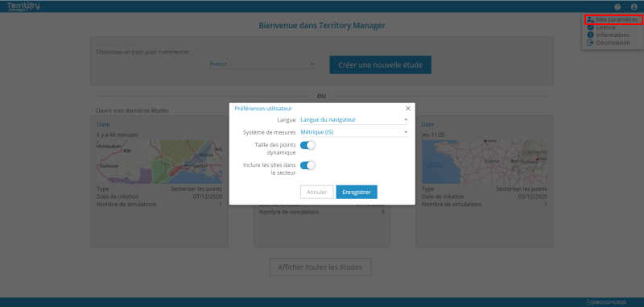
Task: Open the user account icon menu
Action: click(x=634, y=6)
